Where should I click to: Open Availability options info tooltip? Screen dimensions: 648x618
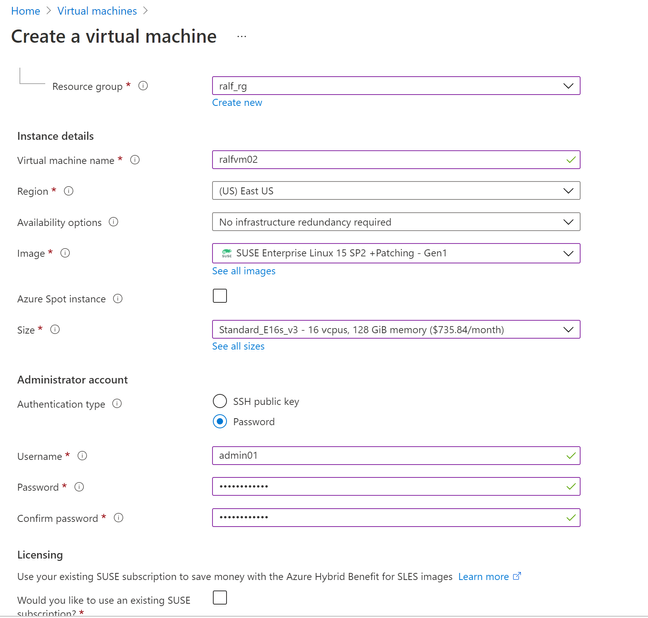[x=114, y=222]
